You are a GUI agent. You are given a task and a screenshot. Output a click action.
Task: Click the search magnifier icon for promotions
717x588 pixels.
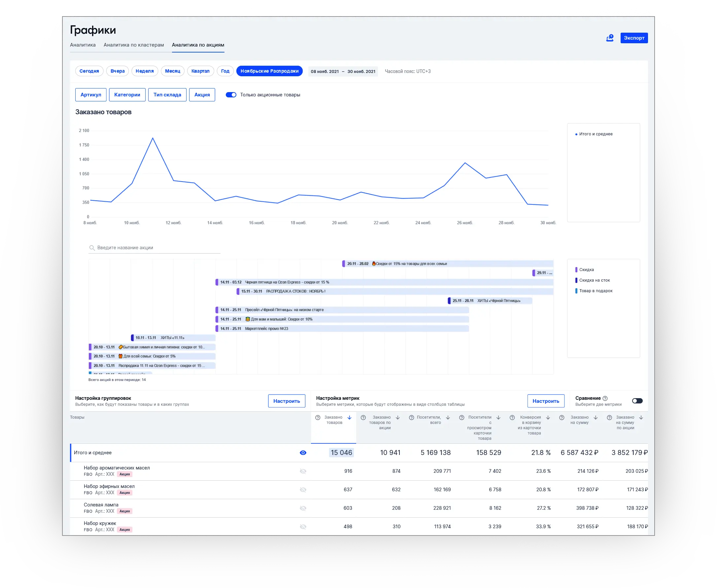92,248
